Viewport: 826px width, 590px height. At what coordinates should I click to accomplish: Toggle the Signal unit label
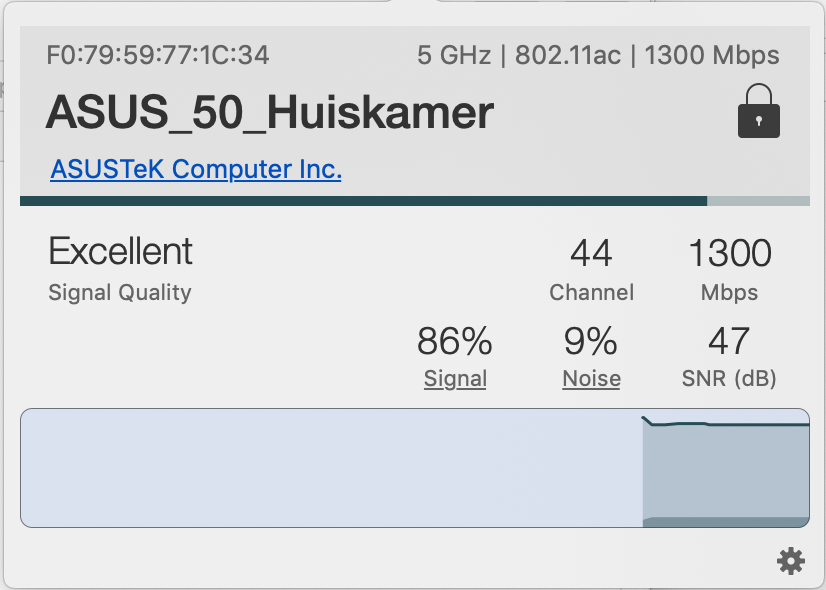[x=455, y=378]
